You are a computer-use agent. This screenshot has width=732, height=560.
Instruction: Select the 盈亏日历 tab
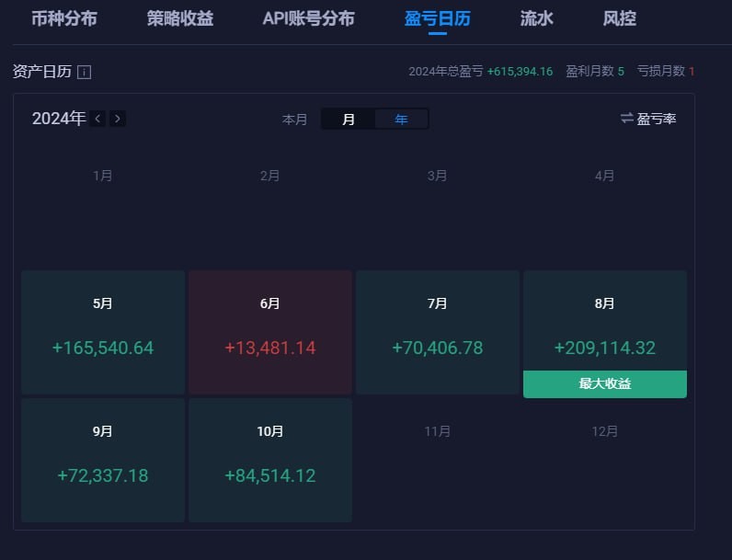[437, 18]
